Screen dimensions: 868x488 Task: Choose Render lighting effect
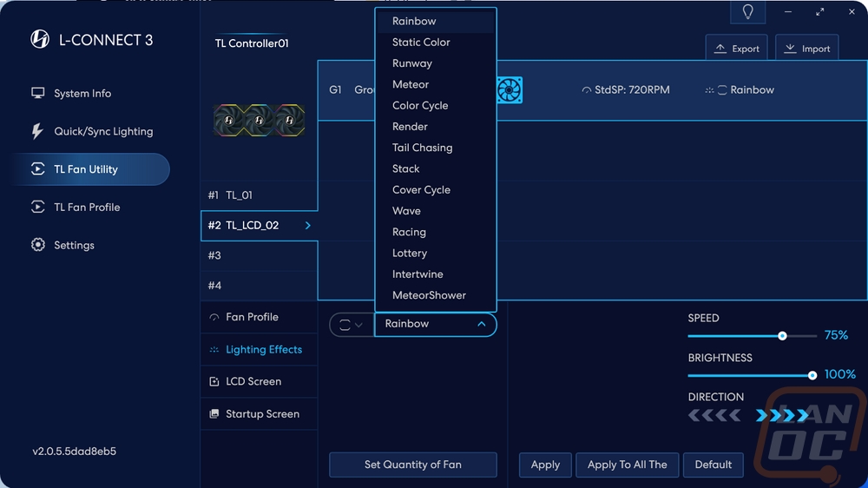pyautogui.click(x=436, y=126)
